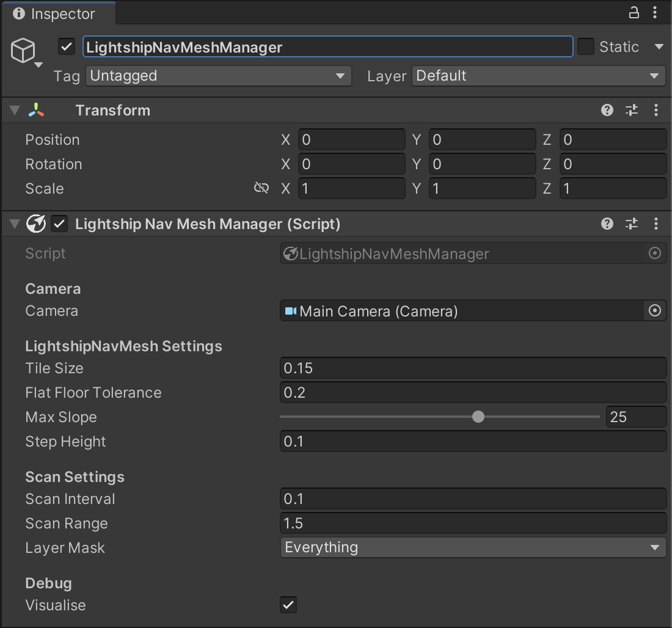Click the Lightship script component icon
672x628 pixels.
click(x=36, y=224)
